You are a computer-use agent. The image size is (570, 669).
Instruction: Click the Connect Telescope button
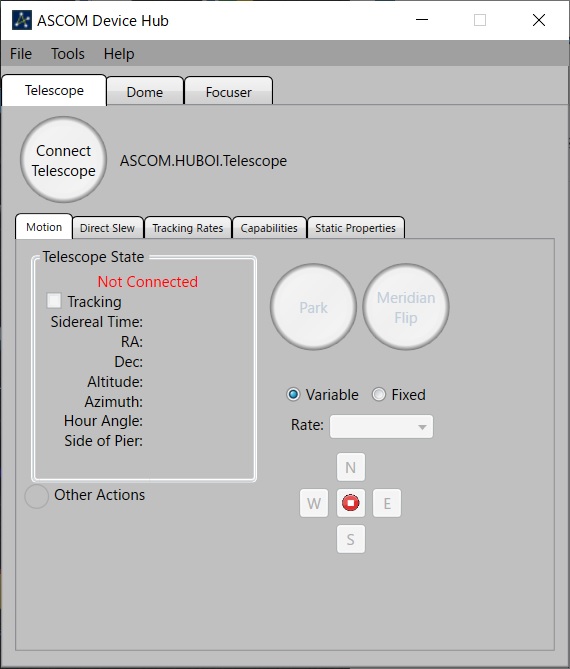pyautogui.click(x=64, y=160)
